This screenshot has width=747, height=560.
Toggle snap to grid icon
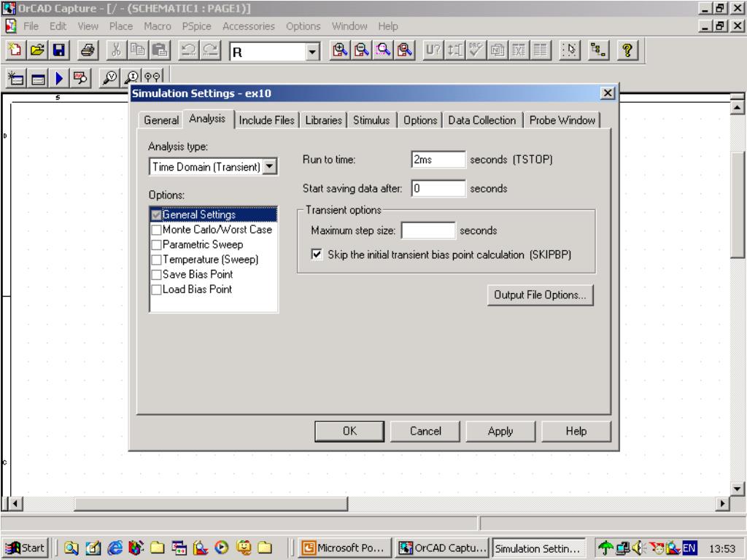569,50
